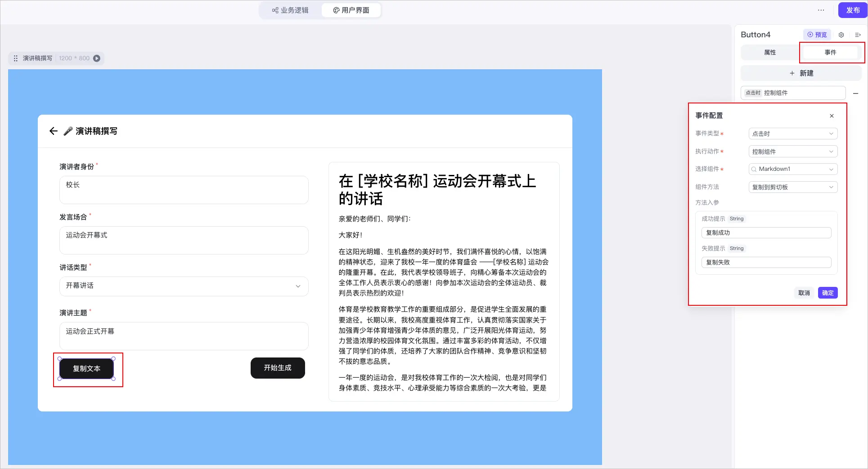Click the 亲爱的老师们、同学们: greeting line

pos(374,219)
